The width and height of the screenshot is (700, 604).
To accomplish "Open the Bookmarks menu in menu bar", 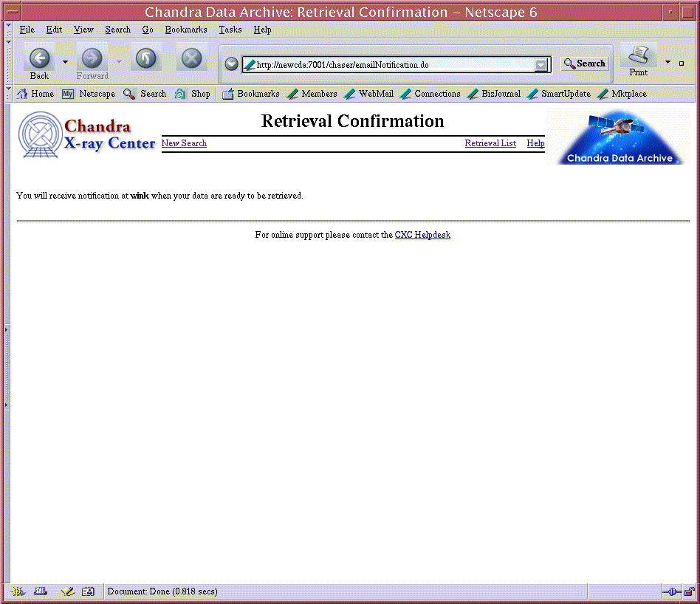I will tap(186, 30).
